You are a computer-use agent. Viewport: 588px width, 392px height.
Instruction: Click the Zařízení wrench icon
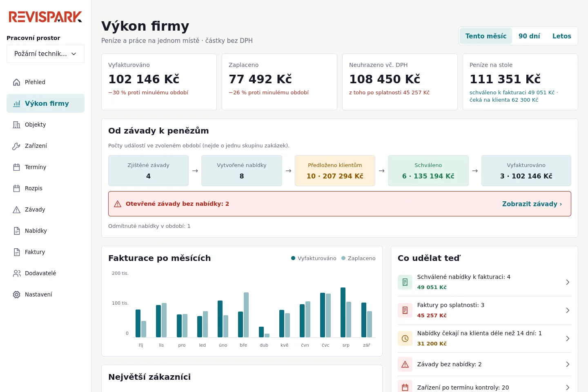[x=17, y=146]
